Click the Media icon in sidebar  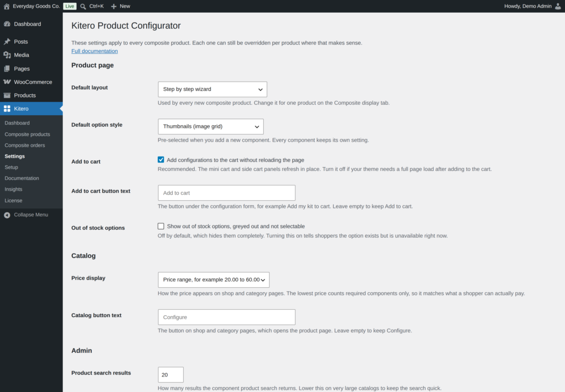[x=7, y=55]
